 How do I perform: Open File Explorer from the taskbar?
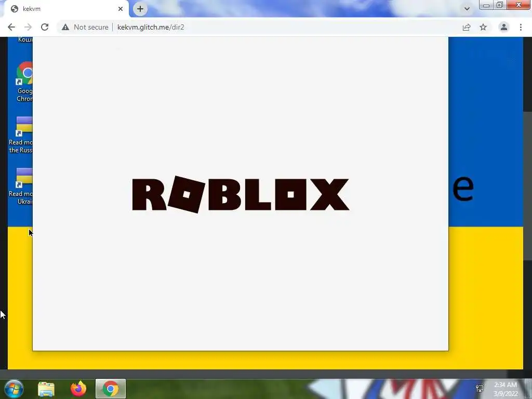[x=46, y=389]
